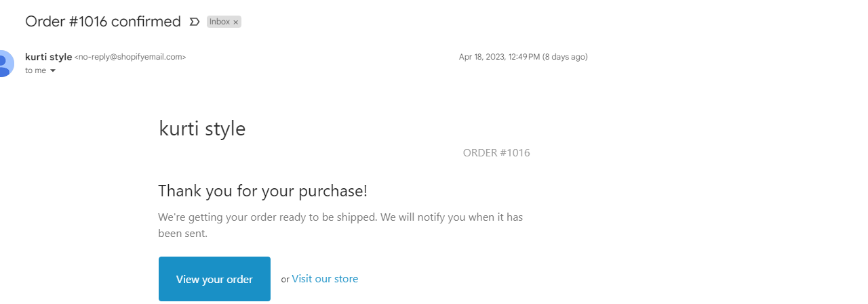The width and height of the screenshot is (868, 304).
Task: Click the Inbox label chip
Action: click(219, 22)
